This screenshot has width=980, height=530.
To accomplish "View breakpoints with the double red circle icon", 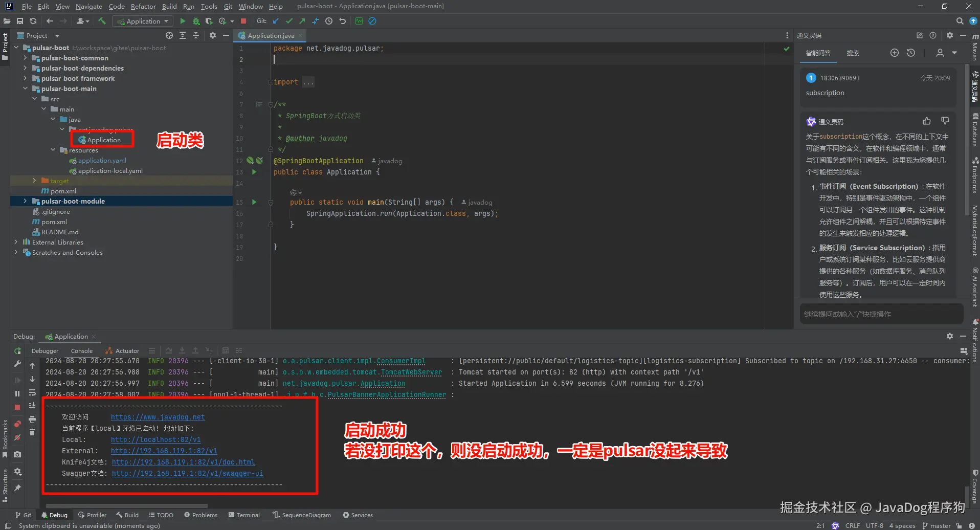I will pyautogui.click(x=17, y=424).
